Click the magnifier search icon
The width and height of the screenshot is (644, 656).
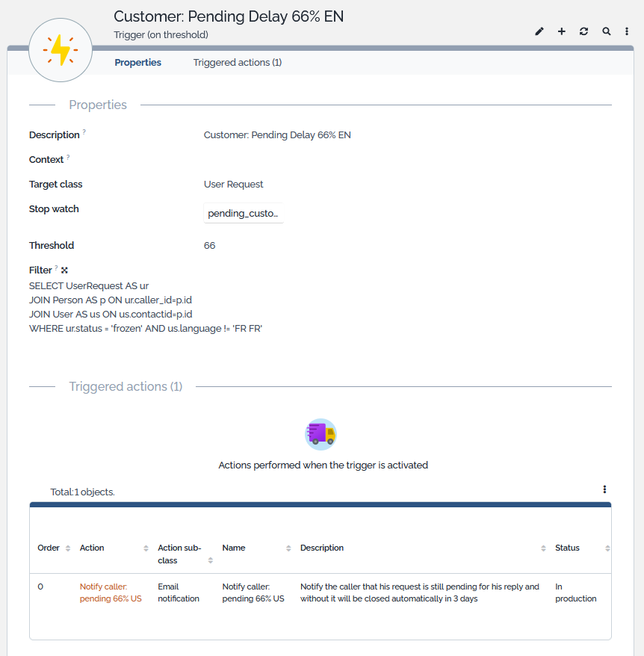(606, 31)
